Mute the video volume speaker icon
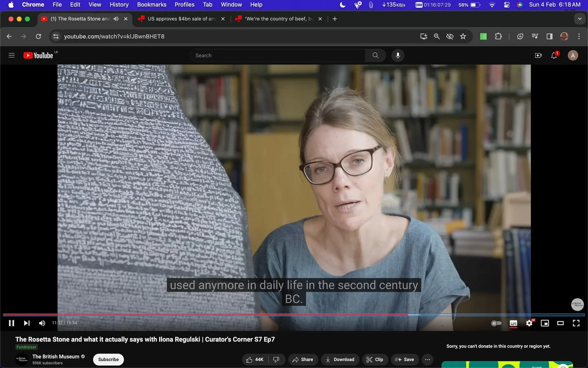The width and height of the screenshot is (588, 368). (x=42, y=323)
